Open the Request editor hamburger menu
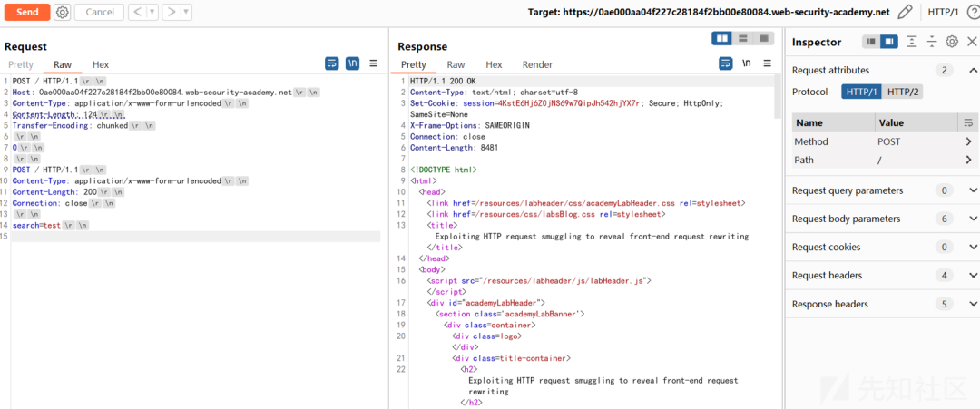The width and height of the screenshot is (980, 409). [x=373, y=63]
